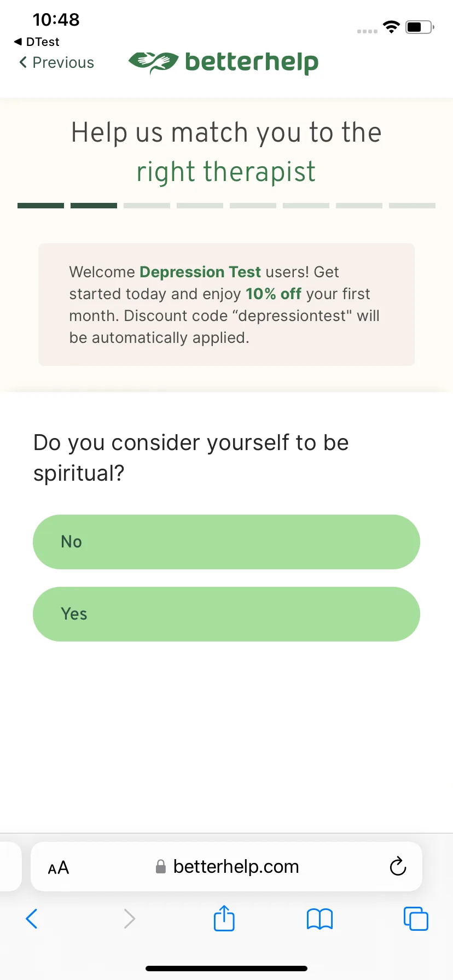This screenshot has width=453, height=980.
Task: Tap the lock icon beside betterhelp.com
Action: click(161, 866)
